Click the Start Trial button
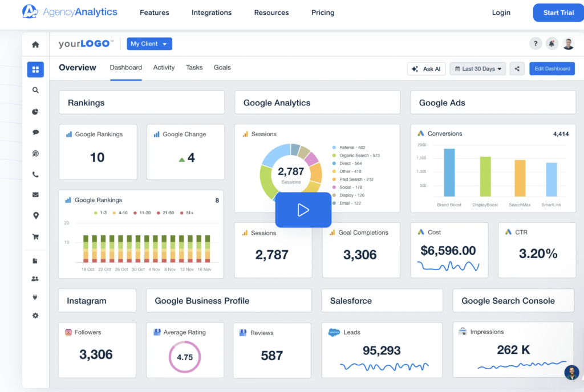This screenshot has height=392, width=584. [x=558, y=13]
